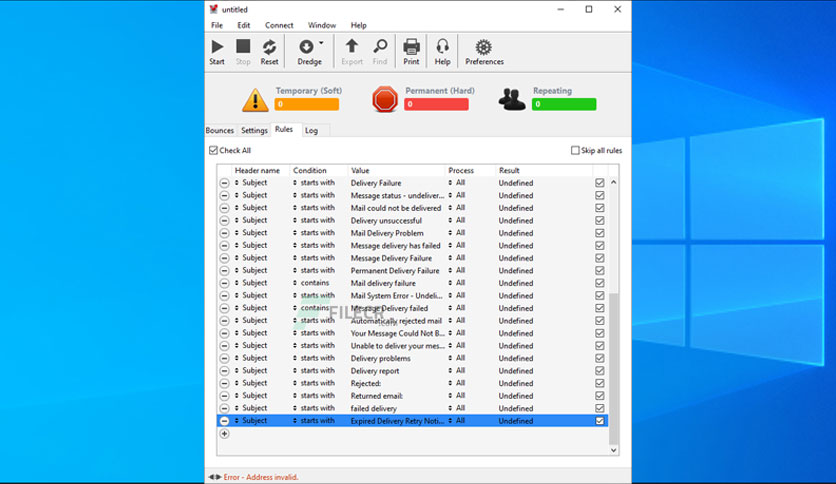Switch to the Bounces tab
This screenshot has height=484, width=836.
[x=220, y=130]
